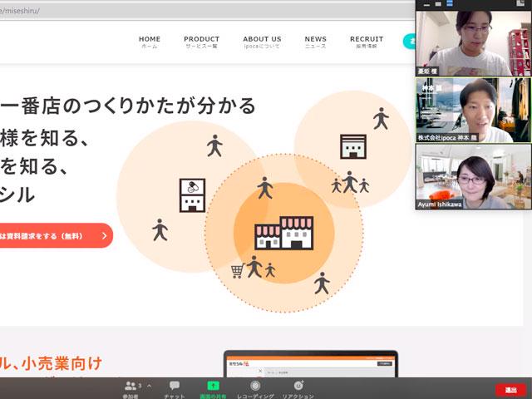Open the Zoom chat icon
The image size is (532, 399).
tap(175, 386)
